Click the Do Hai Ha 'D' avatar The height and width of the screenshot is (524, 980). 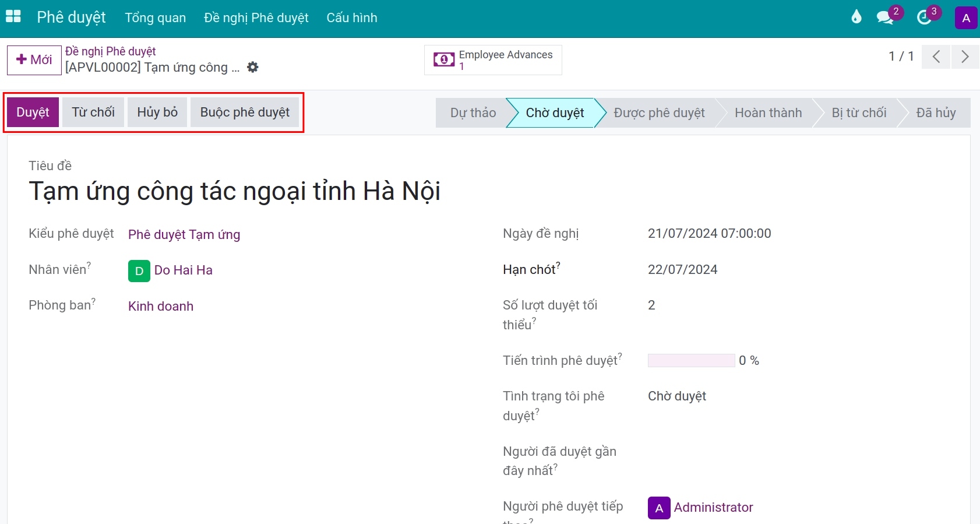pyautogui.click(x=139, y=271)
